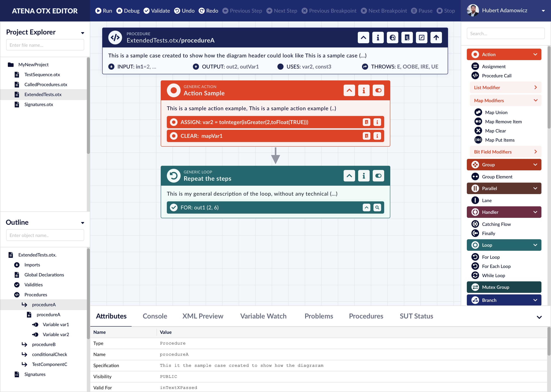Select Map Union palette item
The height and width of the screenshot is (392, 551).
point(491,112)
